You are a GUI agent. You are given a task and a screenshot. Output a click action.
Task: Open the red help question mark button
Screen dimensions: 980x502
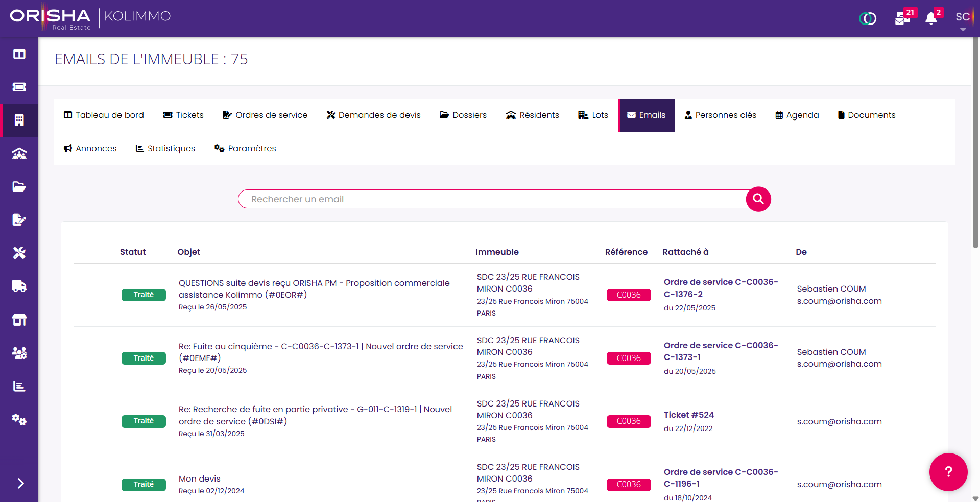(948, 472)
